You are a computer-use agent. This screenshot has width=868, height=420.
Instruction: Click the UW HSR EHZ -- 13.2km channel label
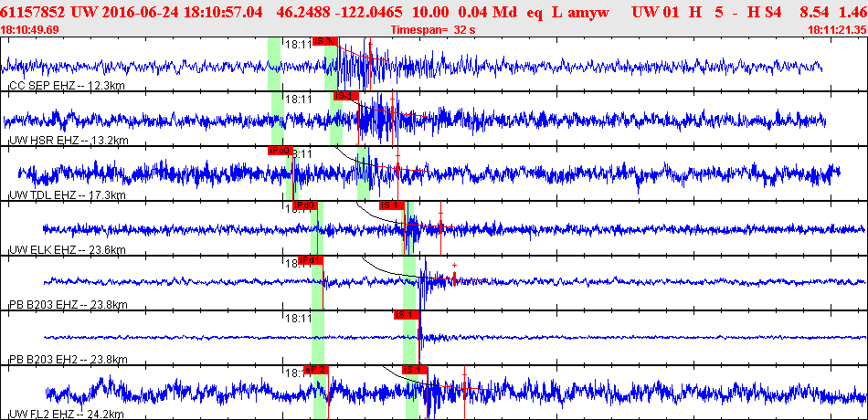[x=69, y=141]
